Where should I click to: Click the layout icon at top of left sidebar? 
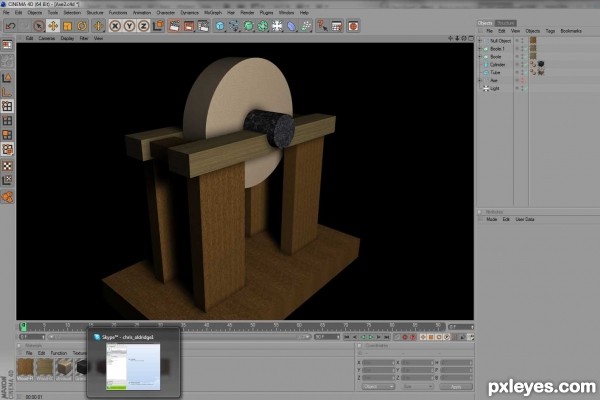point(7,45)
